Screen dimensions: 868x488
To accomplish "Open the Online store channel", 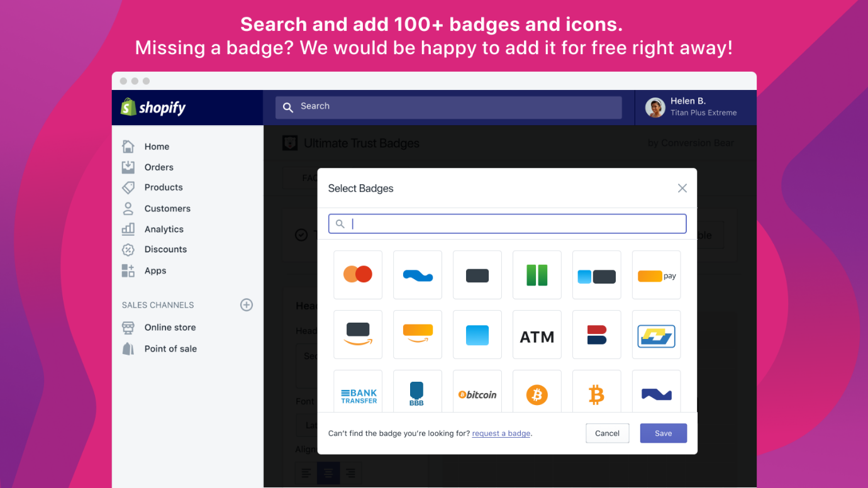I will coord(170,328).
